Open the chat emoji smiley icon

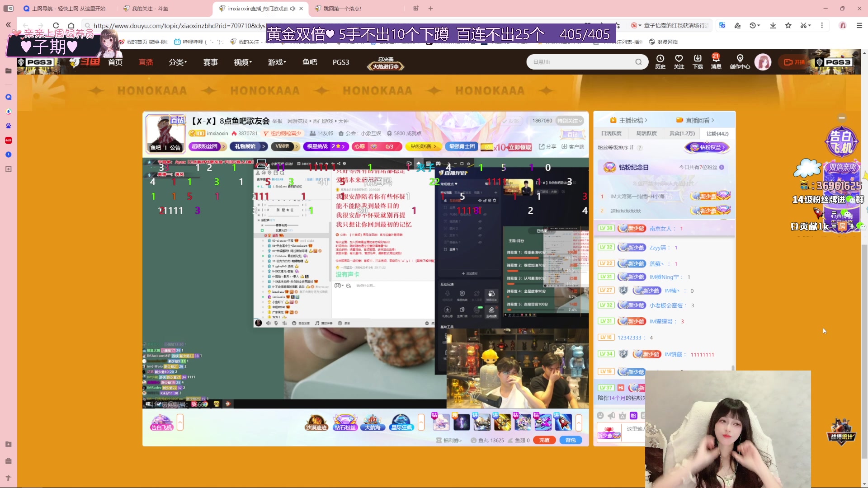(x=600, y=416)
